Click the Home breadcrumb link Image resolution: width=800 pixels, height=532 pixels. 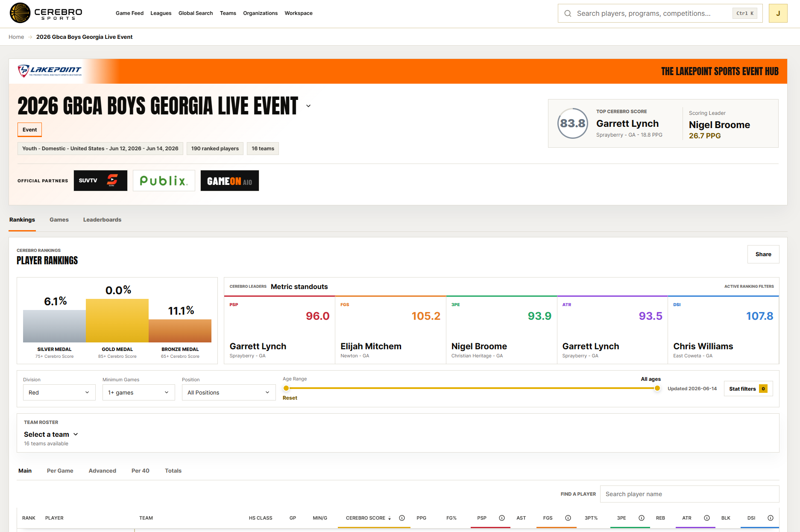pos(16,37)
